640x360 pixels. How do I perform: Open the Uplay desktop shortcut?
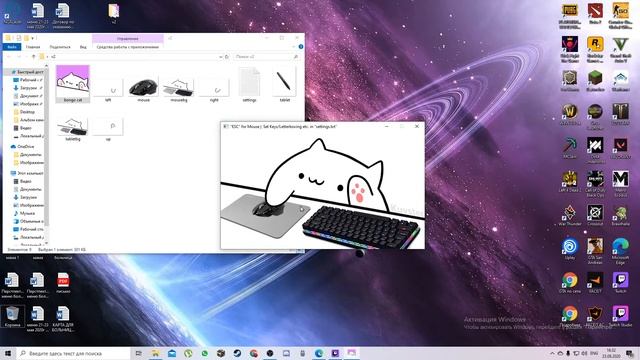[x=570, y=250]
